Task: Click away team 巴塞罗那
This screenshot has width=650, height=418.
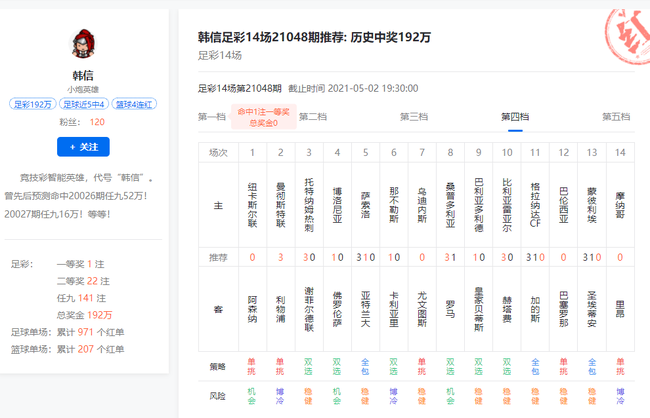Action: [x=563, y=309]
